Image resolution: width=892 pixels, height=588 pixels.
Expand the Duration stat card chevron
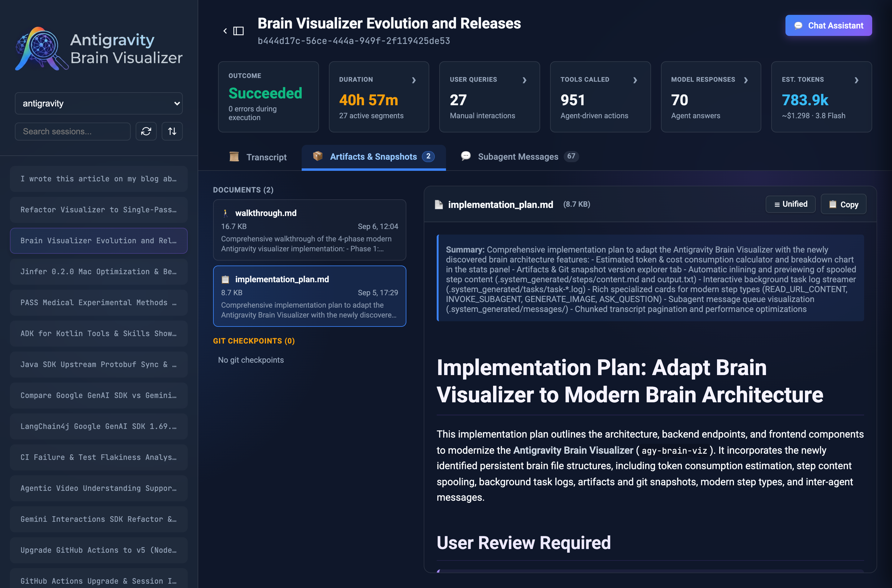click(x=414, y=80)
